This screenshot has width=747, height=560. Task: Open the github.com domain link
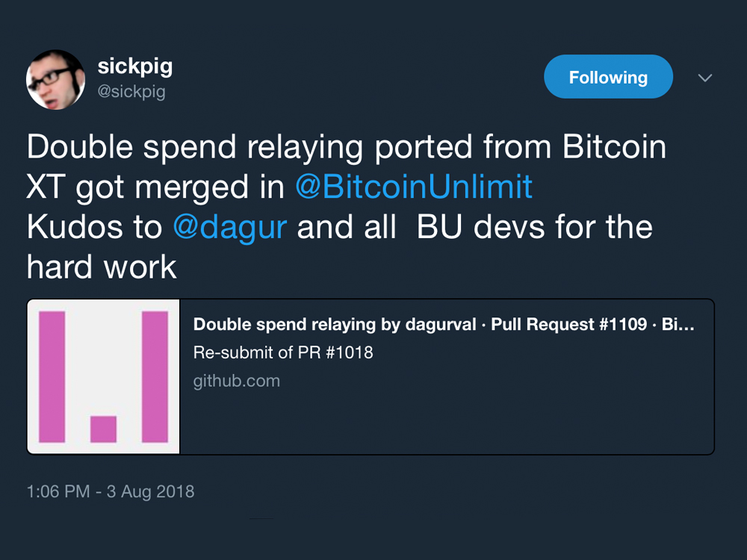pyautogui.click(x=237, y=381)
